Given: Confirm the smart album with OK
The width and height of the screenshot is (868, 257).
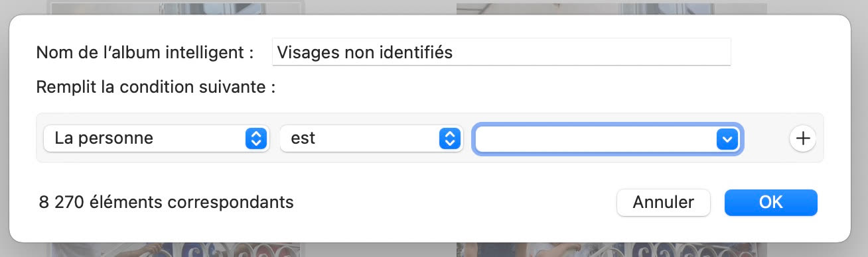Looking at the screenshot, I should [x=770, y=202].
